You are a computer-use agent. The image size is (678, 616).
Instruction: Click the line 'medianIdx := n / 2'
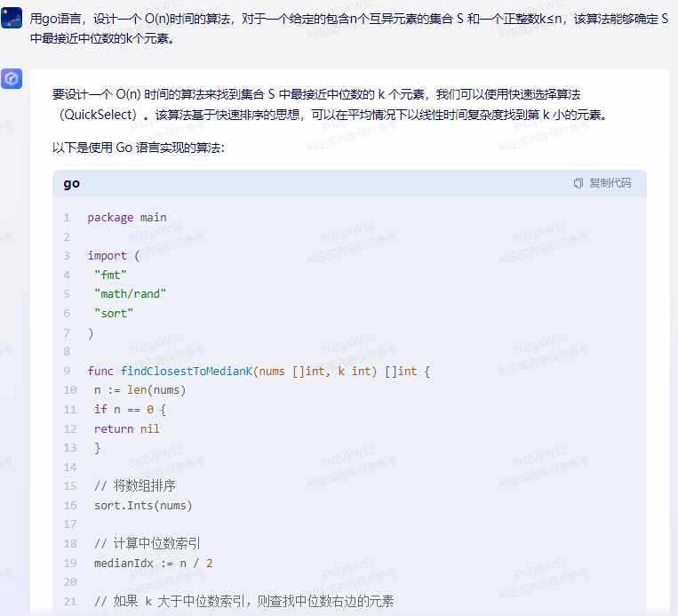(x=154, y=564)
